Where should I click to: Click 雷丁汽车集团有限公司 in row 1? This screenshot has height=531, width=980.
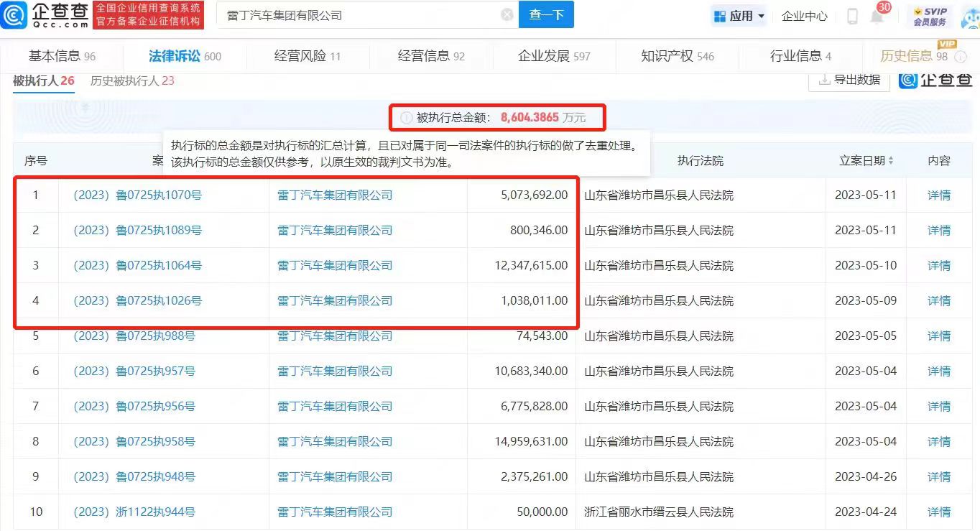pos(335,195)
